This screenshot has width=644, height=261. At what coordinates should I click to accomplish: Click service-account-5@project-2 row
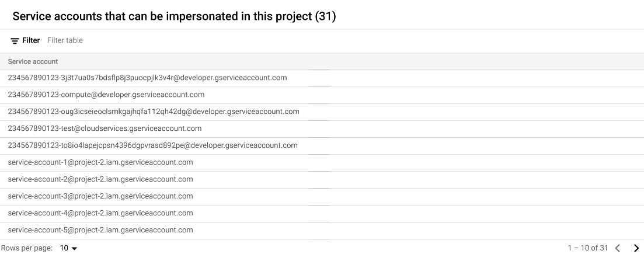[100, 230]
